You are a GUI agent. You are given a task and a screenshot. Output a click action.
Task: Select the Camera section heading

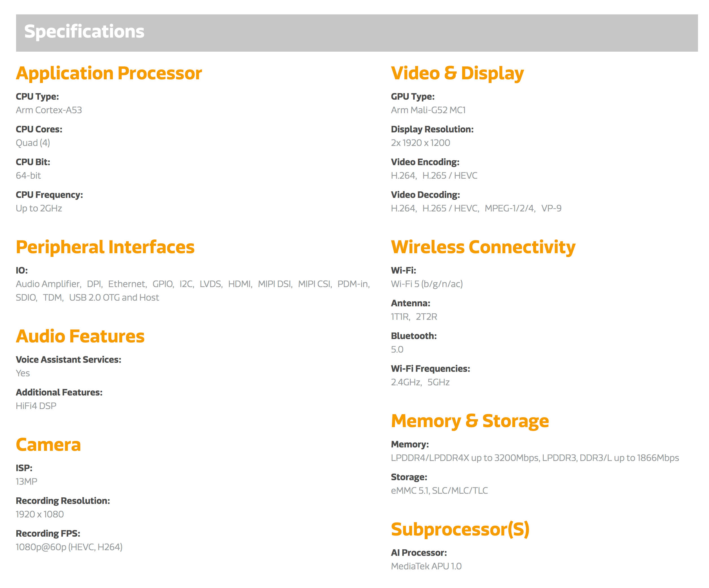click(48, 445)
